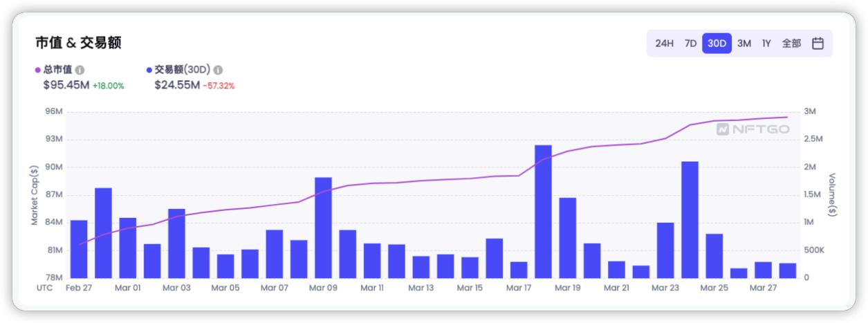The width and height of the screenshot is (868, 323).
Task: Open the calendar date picker icon
Action: [x=818, y=43]
